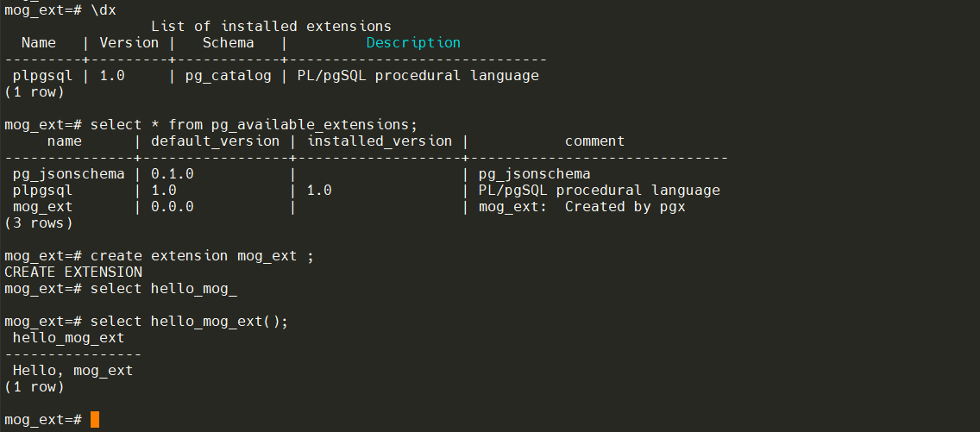Image resolution: width=980 pixels, height=432 pixels.
Task: Click the comment column header
Action: [594, 141]
